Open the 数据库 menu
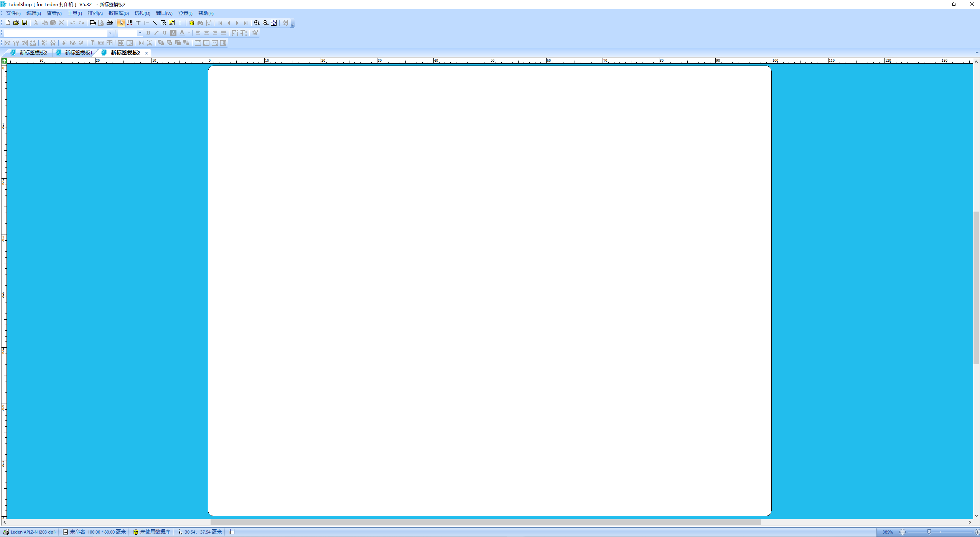The width and height of the screenshot is (980, 537). pos(118,13)
